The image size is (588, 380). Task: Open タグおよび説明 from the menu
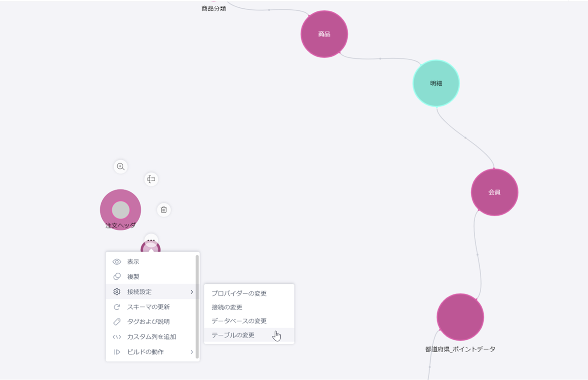coord(148,322)
